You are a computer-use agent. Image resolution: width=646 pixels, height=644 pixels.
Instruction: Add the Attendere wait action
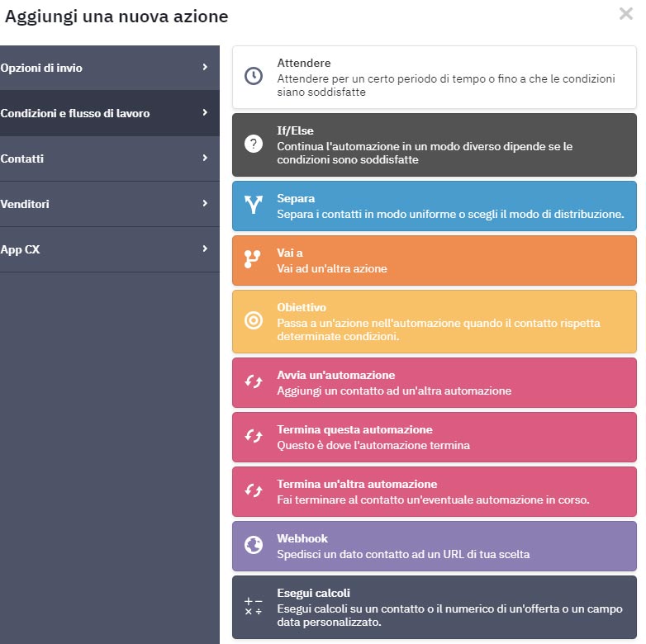click(435, 77)
